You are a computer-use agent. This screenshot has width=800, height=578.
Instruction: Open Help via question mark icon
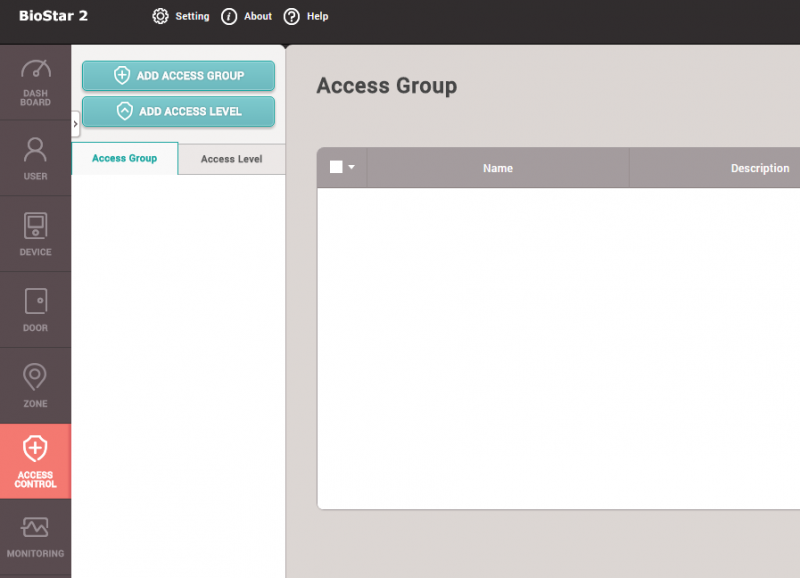tap(292, 16)
